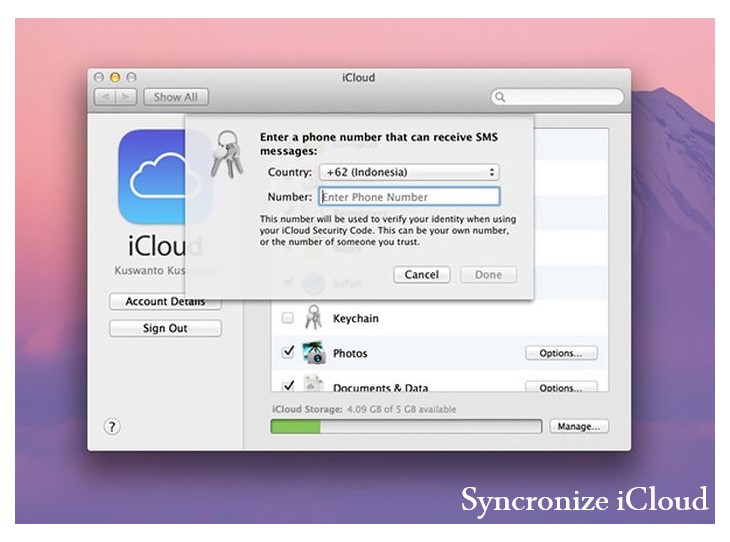Click the keys icon in the dialog
The width and height of the screenshot is (730, 542).
227,155
